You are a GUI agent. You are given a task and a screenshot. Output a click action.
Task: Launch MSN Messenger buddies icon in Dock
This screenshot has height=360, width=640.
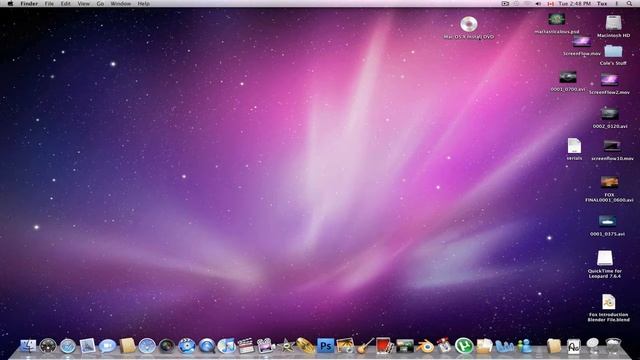coord(524,346)
